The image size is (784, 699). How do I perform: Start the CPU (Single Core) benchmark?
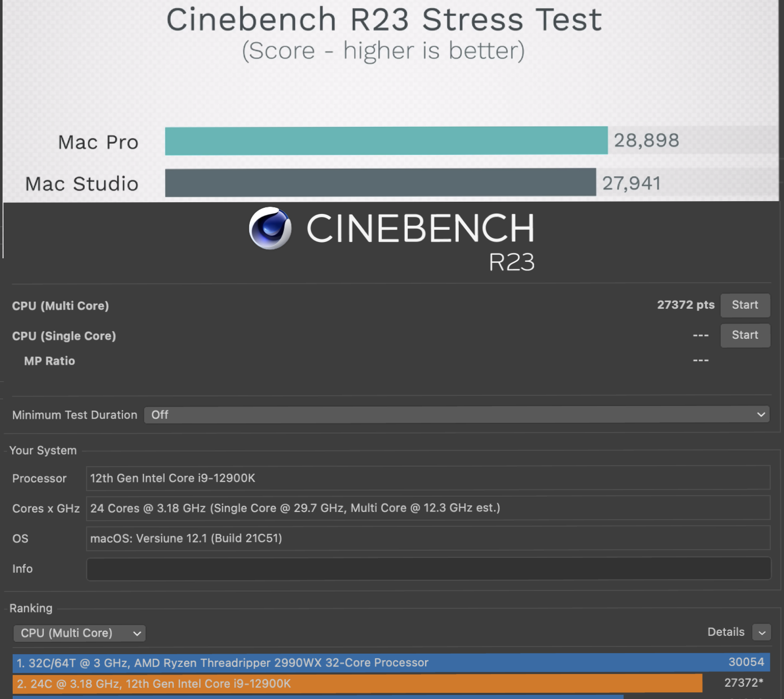[745, 335]
